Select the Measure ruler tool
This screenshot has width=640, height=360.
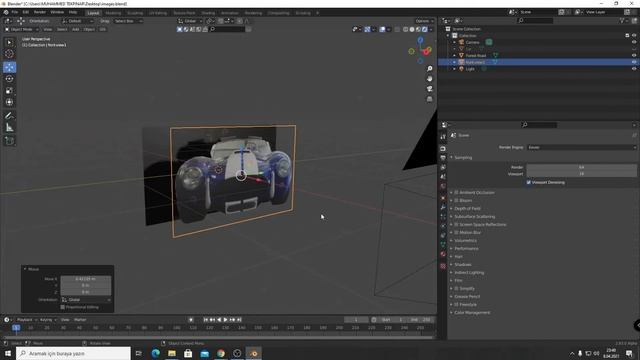click(9, 128)
